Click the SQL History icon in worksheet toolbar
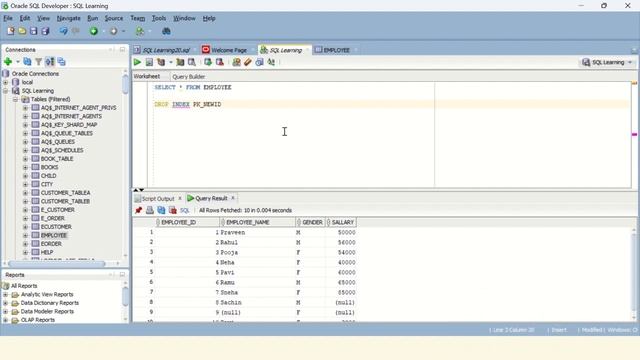 [x=259, y=62]
